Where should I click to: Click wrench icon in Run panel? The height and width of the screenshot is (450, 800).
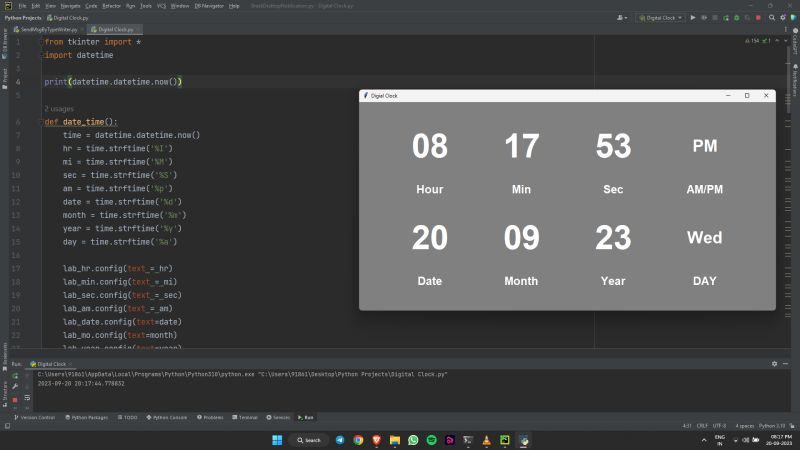click(15, 387)
